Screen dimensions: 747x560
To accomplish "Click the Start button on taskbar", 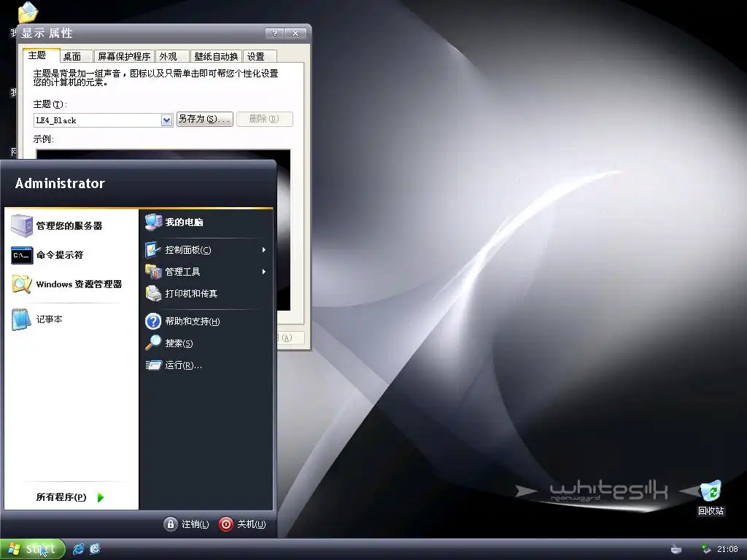I will pyautogui.click(x=32, y=549).
